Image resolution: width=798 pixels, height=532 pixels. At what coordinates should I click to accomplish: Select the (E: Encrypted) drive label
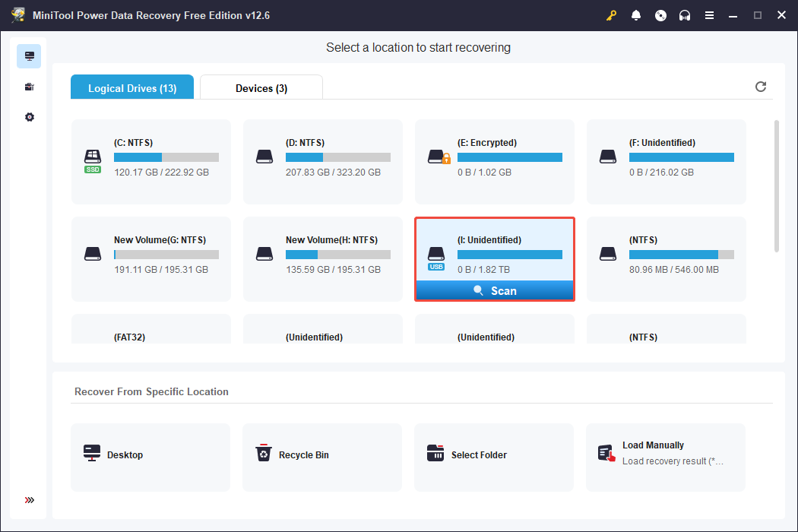pos(487,143)
